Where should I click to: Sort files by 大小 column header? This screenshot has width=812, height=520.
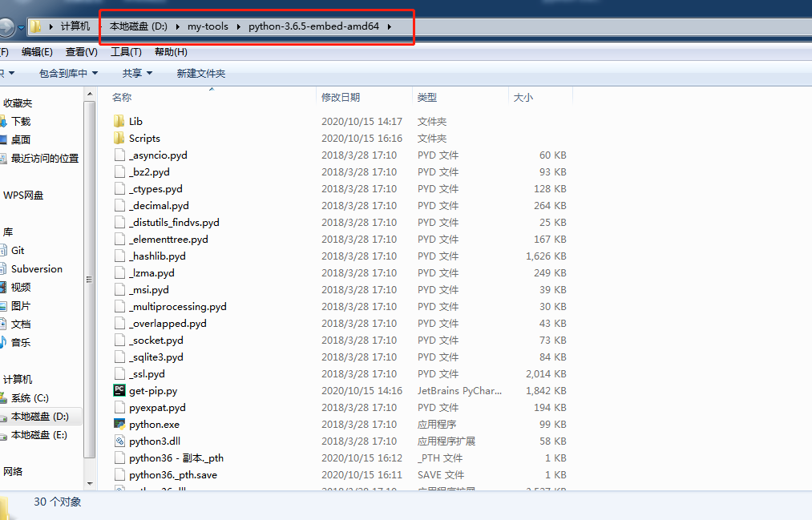(523, 98)
